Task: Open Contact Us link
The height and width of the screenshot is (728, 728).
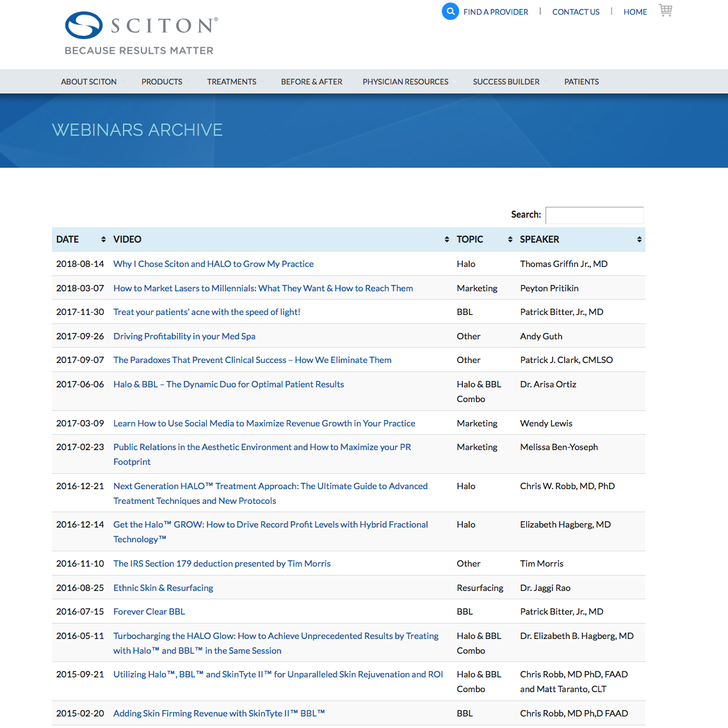Action: 576,12
